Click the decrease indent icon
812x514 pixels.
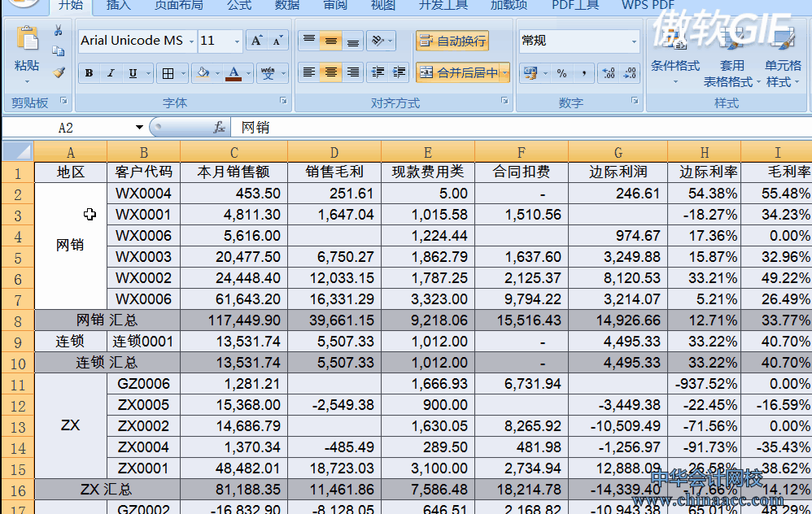378,72
